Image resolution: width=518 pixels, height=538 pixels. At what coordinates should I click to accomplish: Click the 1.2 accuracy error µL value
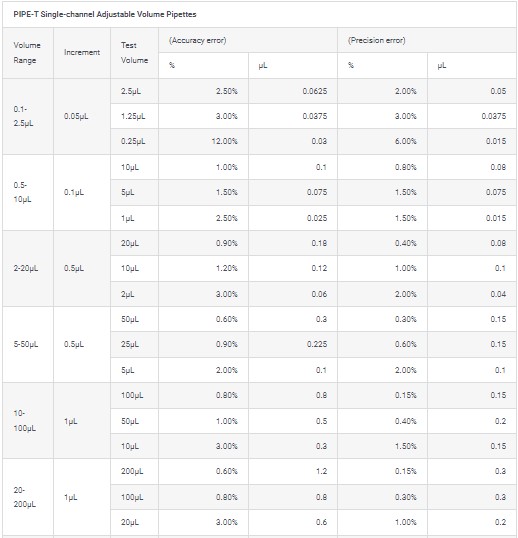pos(321,471)
